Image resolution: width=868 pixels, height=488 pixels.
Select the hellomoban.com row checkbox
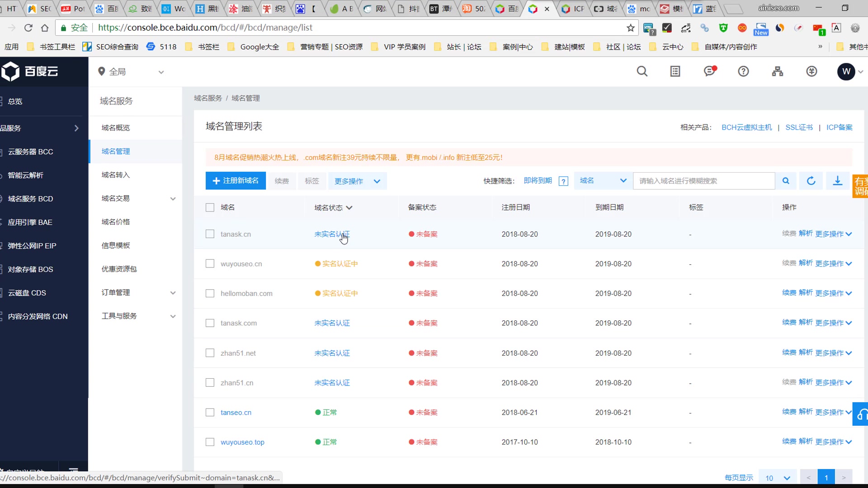point(210,293)
